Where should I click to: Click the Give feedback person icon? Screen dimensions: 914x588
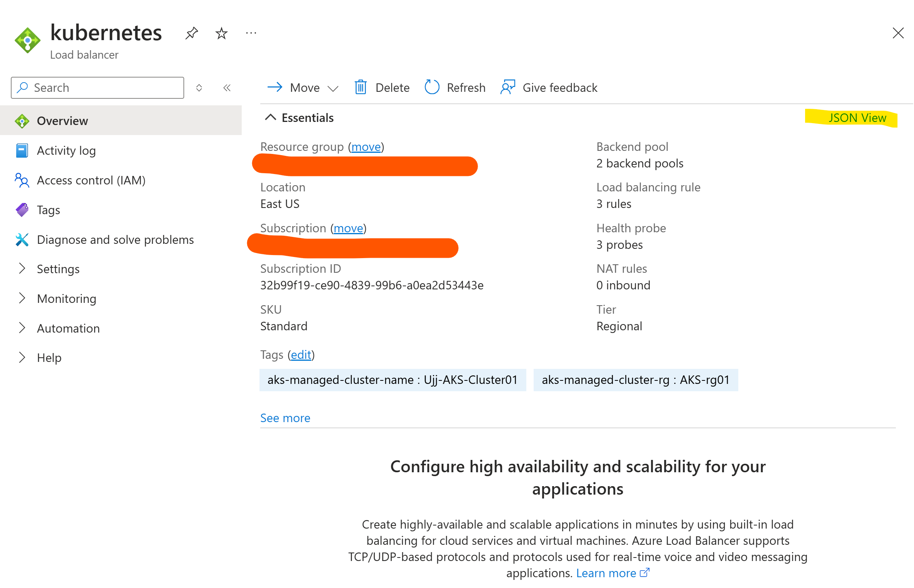pos(508,87)
